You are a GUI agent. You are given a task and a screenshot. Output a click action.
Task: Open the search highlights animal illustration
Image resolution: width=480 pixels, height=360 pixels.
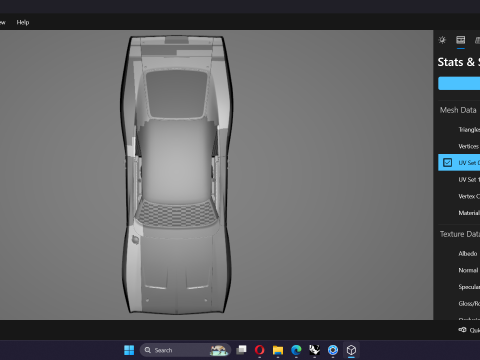point(219,350)
